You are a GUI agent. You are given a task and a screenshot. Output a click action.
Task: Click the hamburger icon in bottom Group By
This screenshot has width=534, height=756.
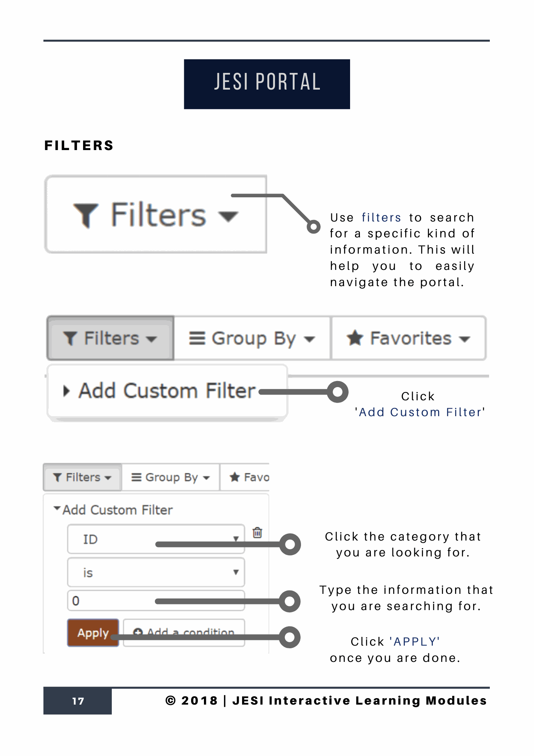136,477
